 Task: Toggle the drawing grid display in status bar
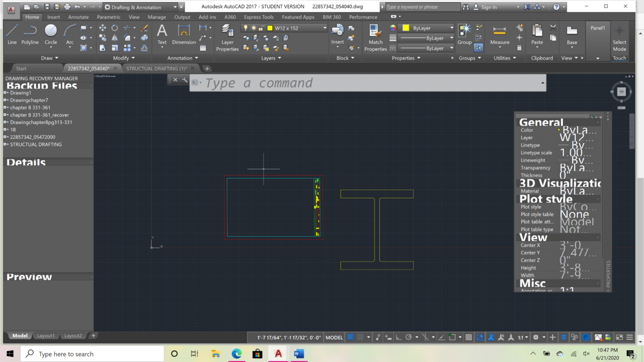pos(350,337)
